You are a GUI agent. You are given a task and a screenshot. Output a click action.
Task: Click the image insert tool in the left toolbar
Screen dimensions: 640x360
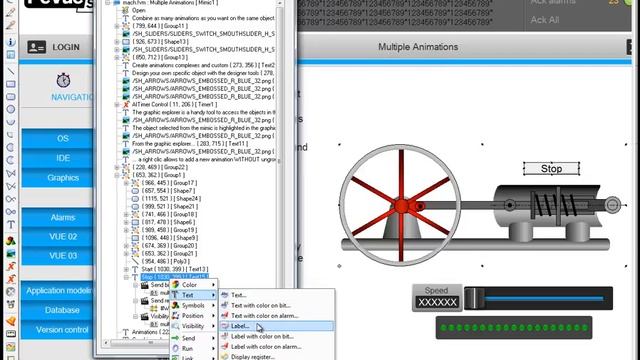coord(11,253)
